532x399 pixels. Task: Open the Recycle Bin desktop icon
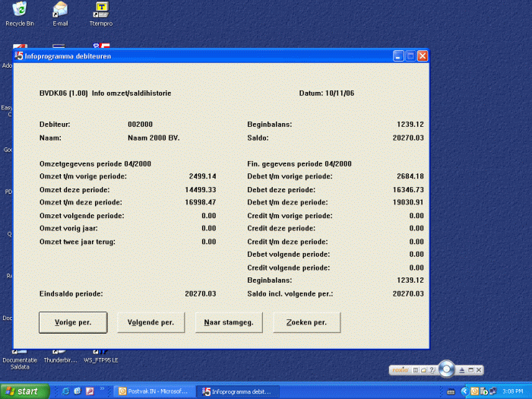point(19,11)
